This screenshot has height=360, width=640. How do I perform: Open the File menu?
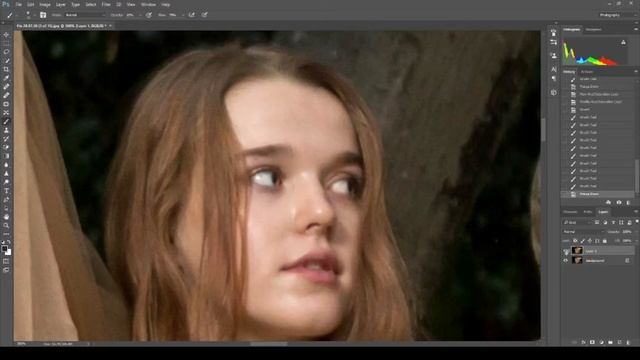(18, 4)
